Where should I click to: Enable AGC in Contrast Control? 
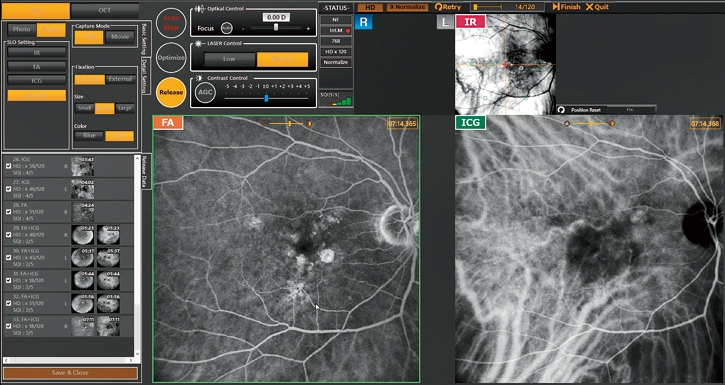(205, 92)
